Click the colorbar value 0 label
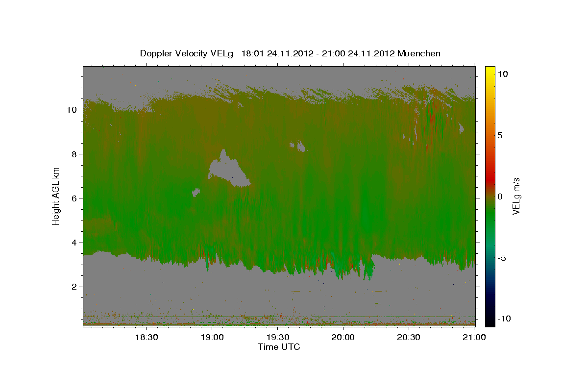 [500, 196]
